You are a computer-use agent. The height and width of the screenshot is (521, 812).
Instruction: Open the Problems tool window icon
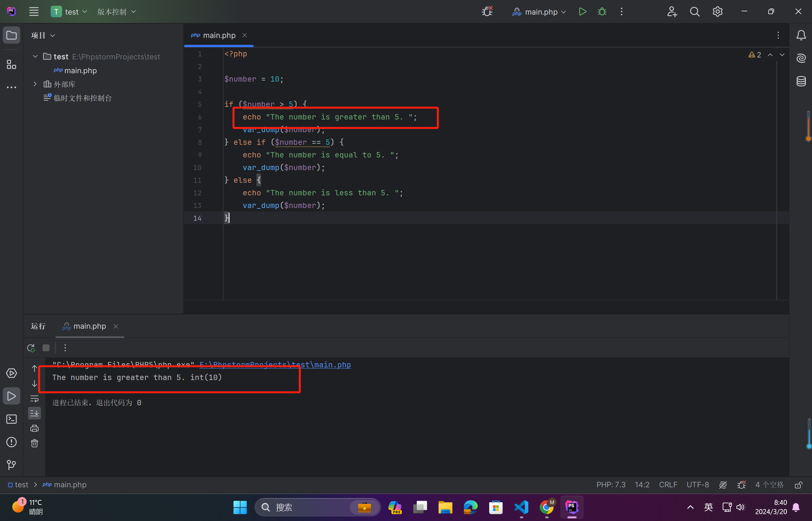pos(12,442)
